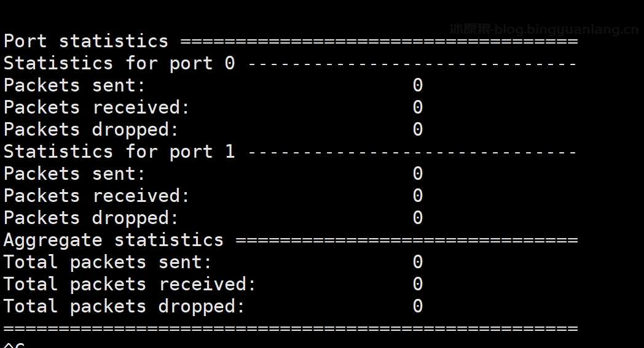Click the packets received value for port 1
Image resolution: width=644 pixels, height=348 pixels.
pyautogui.click(x=418, y=196)
